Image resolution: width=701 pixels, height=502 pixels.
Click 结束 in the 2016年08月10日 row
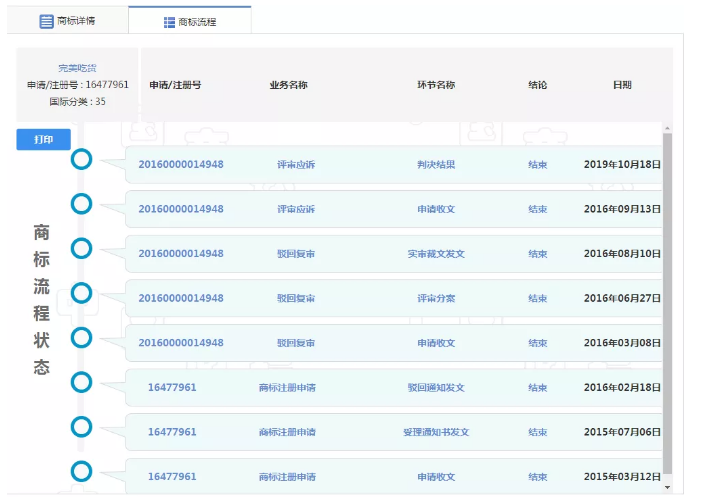(537, 254)
